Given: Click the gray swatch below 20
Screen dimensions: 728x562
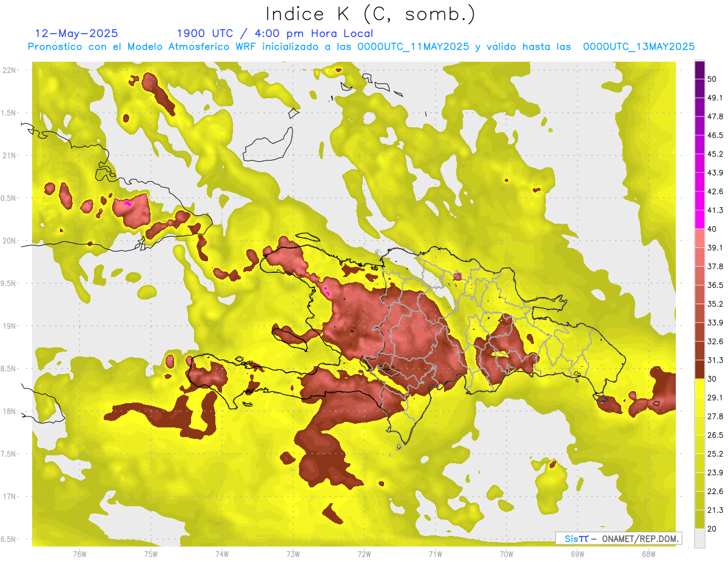Looking at the screenshot, I should (699, 538).
